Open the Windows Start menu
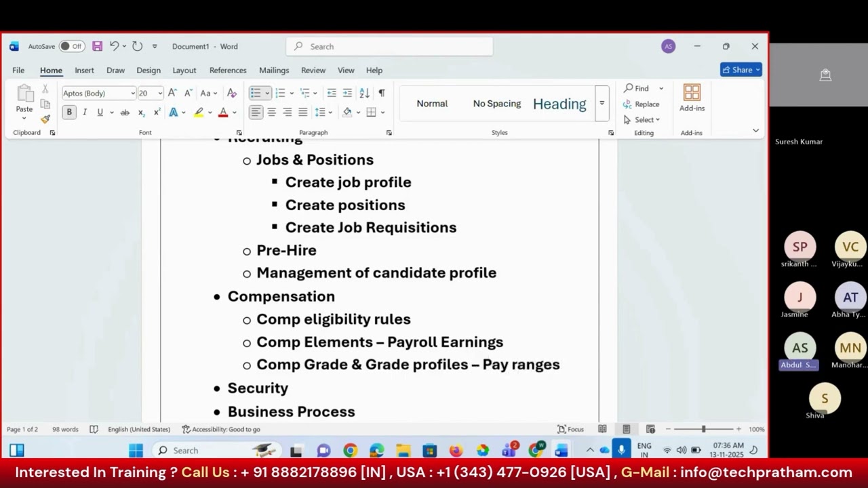This screenshot has height=488, width=868. click(x=136, y=451)
